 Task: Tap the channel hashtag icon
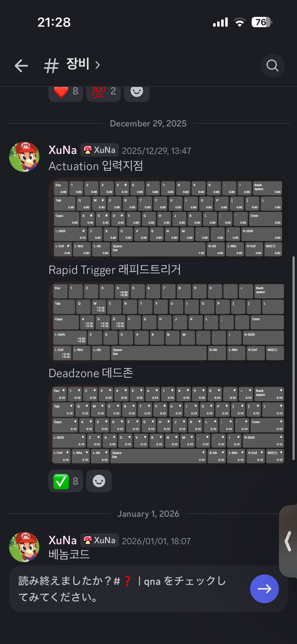coord(51,66)
